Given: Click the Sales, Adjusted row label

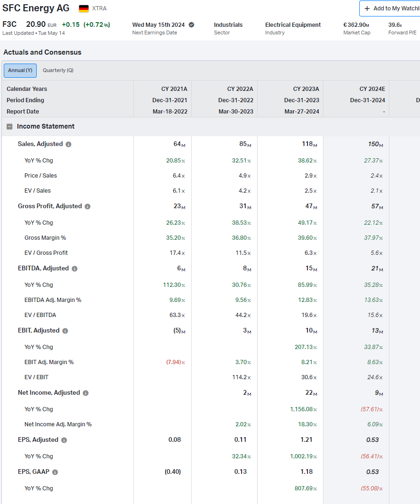Looking at the screenshot, I should click(40, 144).
